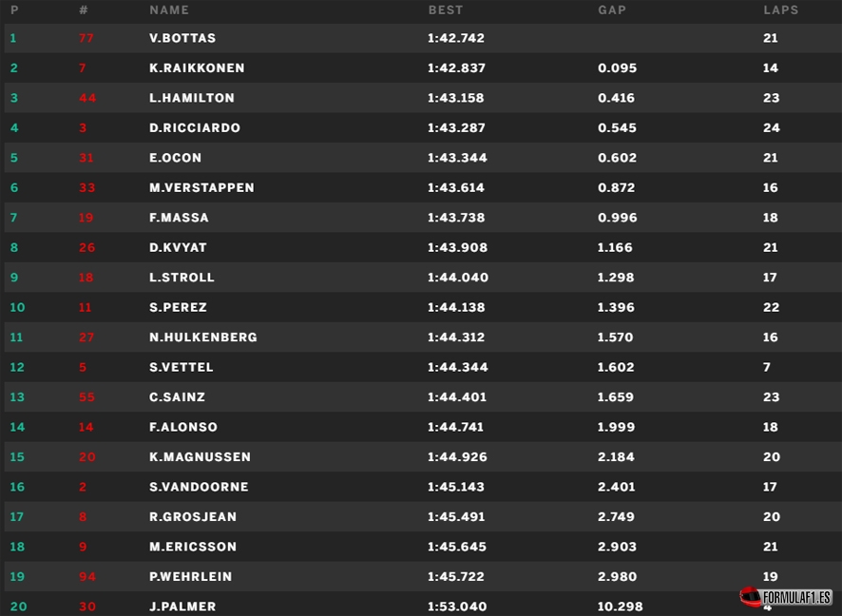Select C.SAINZ lap count 23

tap(771, 397)
